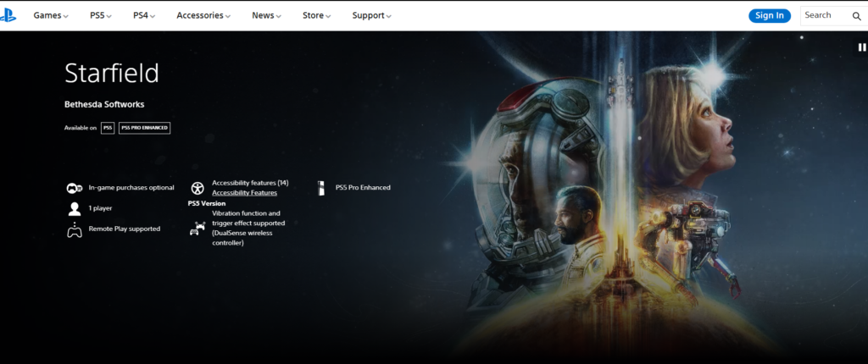Open the Games dropdown menu
Viewport: 868px width, 364px height.
pos(50,15)
